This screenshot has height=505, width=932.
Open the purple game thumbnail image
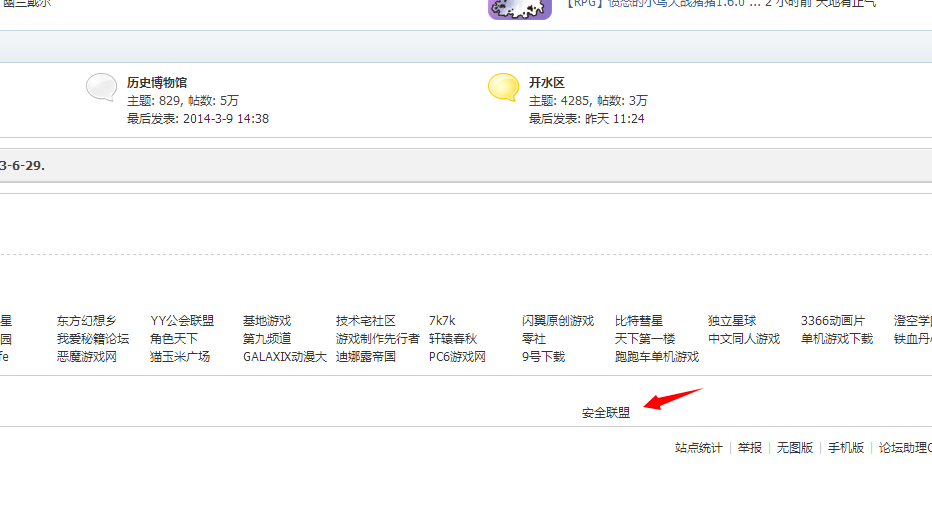point(520,9)
